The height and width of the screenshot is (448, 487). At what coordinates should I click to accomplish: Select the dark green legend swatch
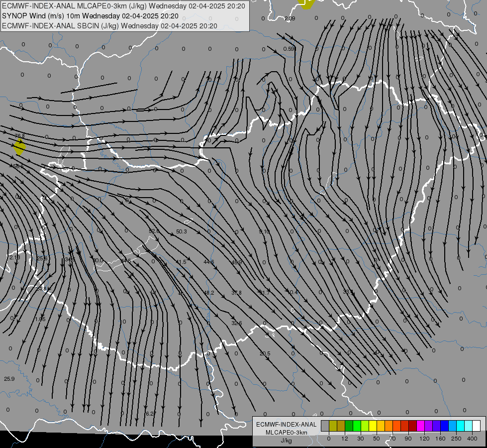[x=349, y=426]
